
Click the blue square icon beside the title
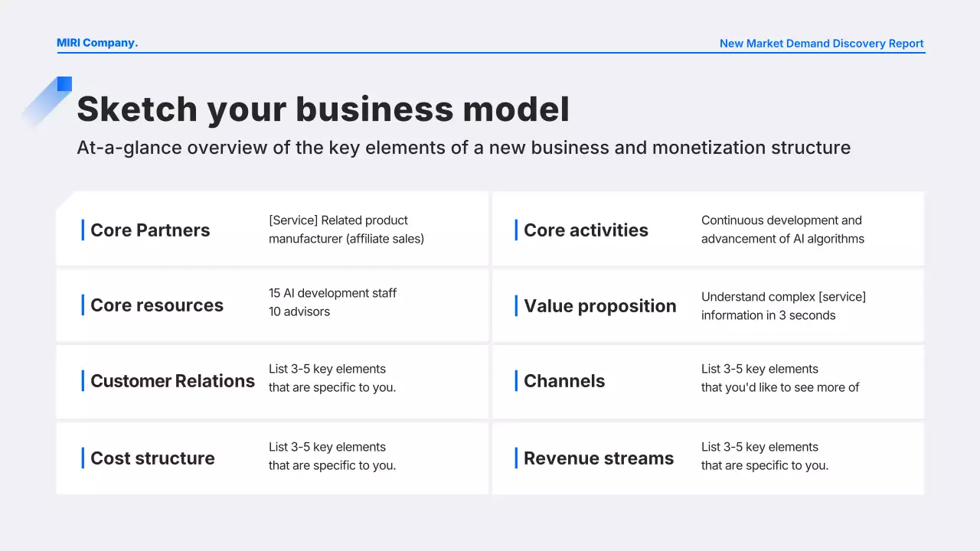(x=64, y=84)
